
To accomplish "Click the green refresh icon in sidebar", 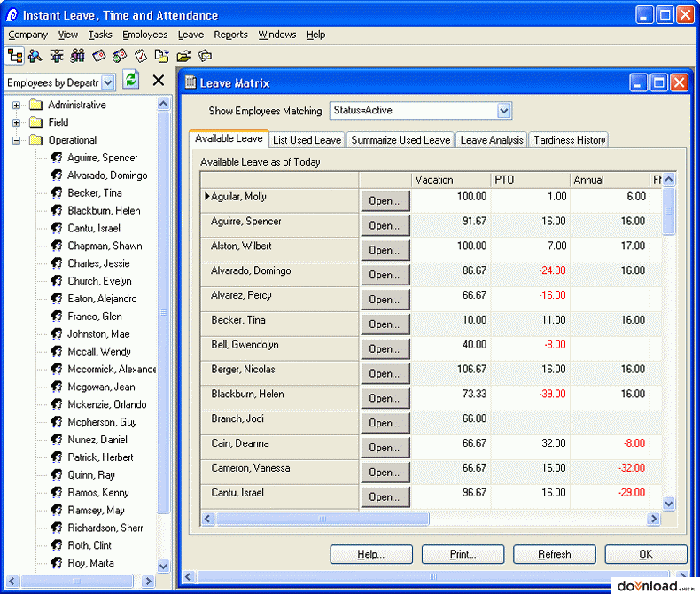I will tap(131, 80).
